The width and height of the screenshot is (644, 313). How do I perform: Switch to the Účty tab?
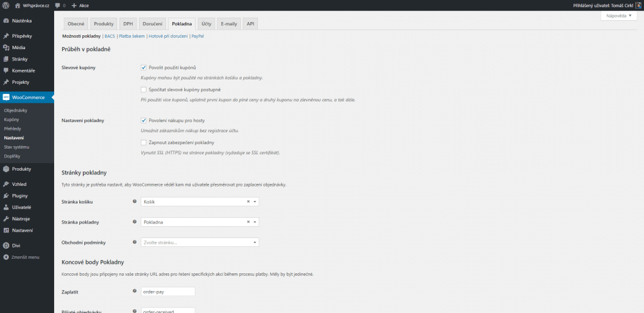click(206, 24)
